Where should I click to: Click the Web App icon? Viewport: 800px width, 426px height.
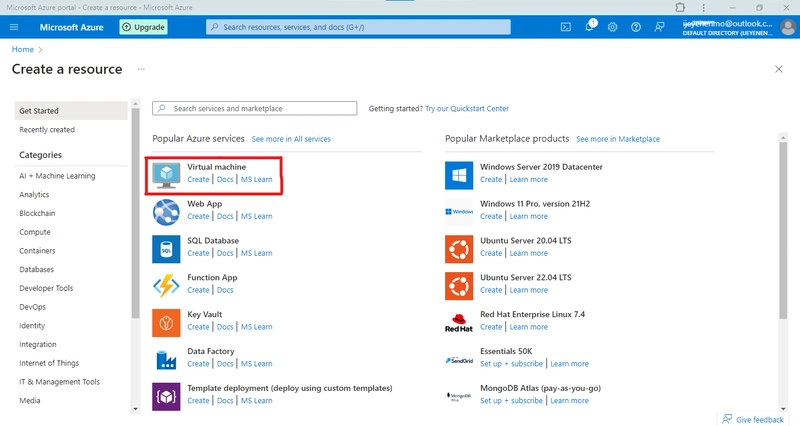[x=166, y=212]
